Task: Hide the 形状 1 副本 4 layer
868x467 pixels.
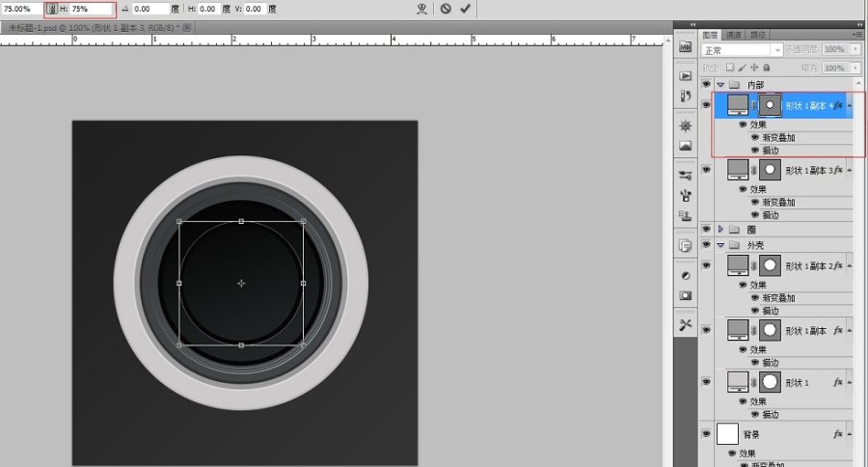Action: [x=706, y=105]
